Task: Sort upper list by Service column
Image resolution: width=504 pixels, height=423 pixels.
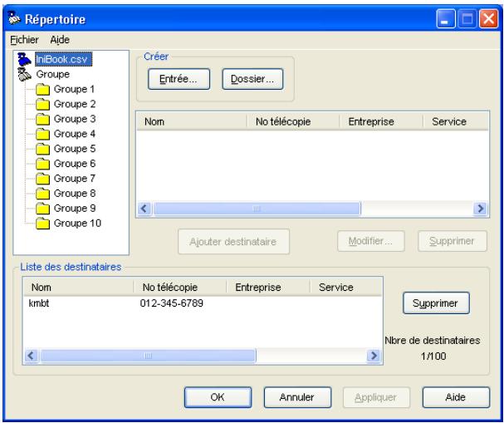Action: (456, 121)
